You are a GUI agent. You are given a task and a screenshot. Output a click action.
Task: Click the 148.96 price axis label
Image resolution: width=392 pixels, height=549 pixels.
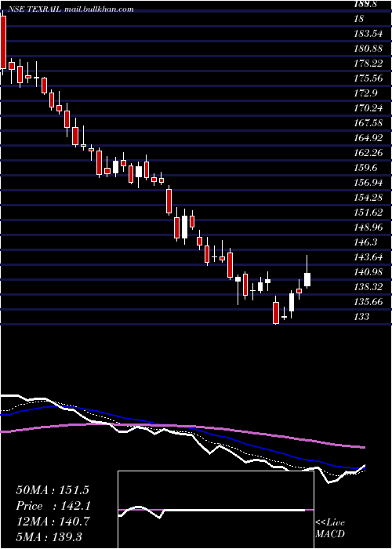(368, 227)
